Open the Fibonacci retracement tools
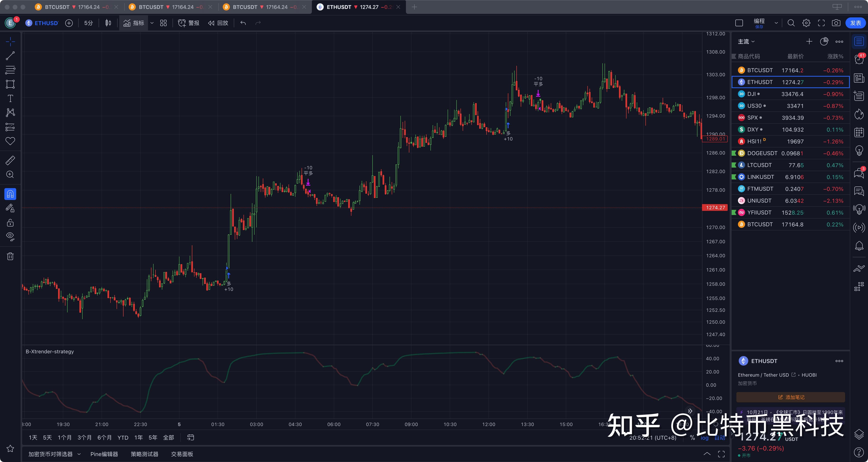868x462 pixels. click(x=10, y=70)
